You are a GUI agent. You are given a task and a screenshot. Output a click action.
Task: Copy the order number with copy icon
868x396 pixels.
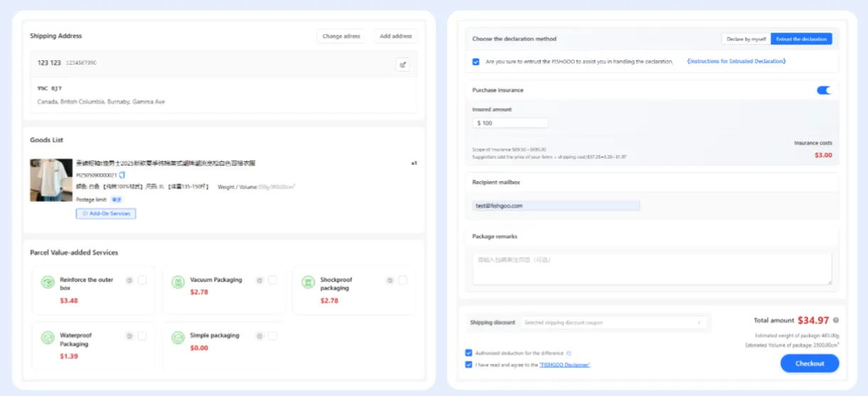122,175
